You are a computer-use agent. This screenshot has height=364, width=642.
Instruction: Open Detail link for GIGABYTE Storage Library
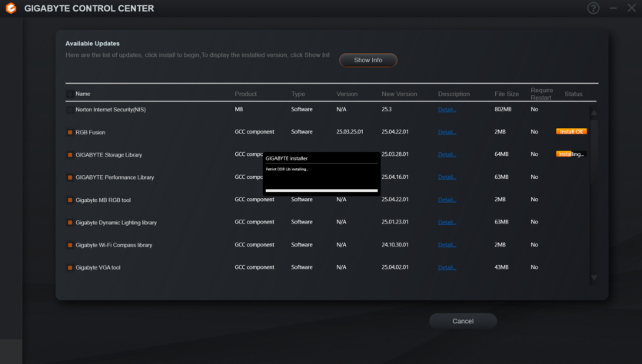[447, 154]
